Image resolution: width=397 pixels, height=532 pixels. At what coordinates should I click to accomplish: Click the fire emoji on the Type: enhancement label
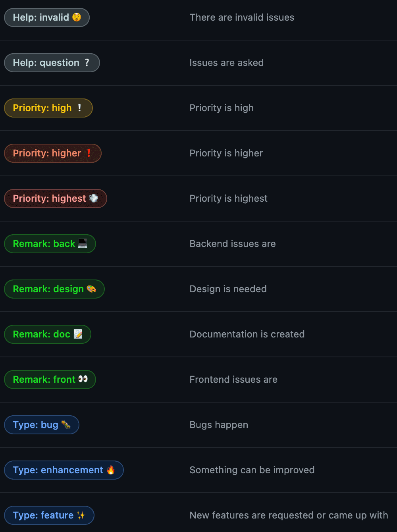click(x=111, y=470)
